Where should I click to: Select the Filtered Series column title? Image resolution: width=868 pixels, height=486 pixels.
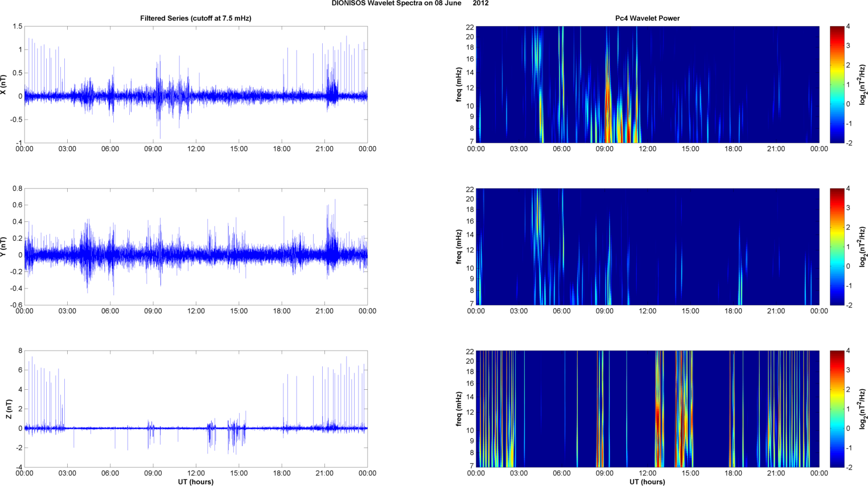(195, 18)
